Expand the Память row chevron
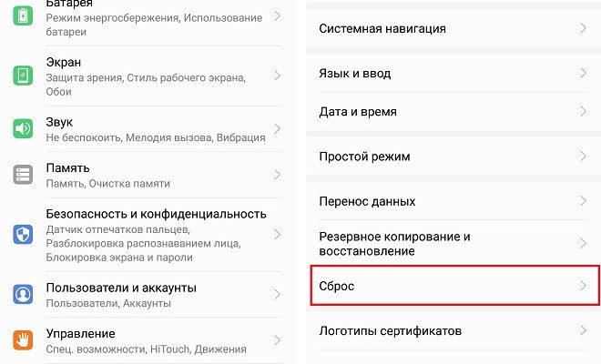Image resolution: width=601 pixels, height=364 pixels. pos(278,175)
